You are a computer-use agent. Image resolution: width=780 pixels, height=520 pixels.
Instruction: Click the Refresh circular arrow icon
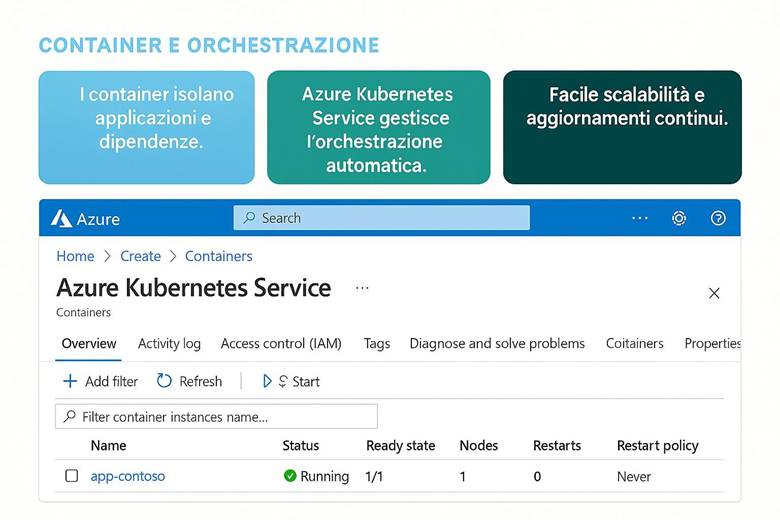point(165,381)
